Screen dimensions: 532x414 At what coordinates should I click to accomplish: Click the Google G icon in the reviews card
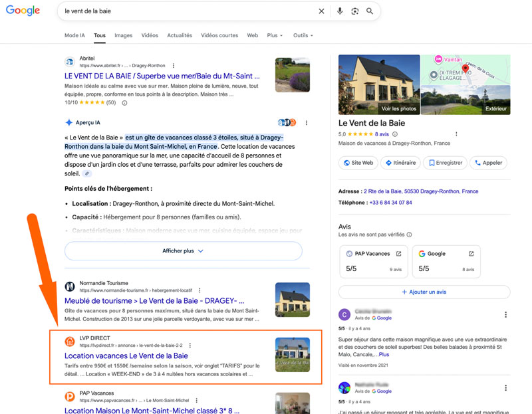point(422,253)
